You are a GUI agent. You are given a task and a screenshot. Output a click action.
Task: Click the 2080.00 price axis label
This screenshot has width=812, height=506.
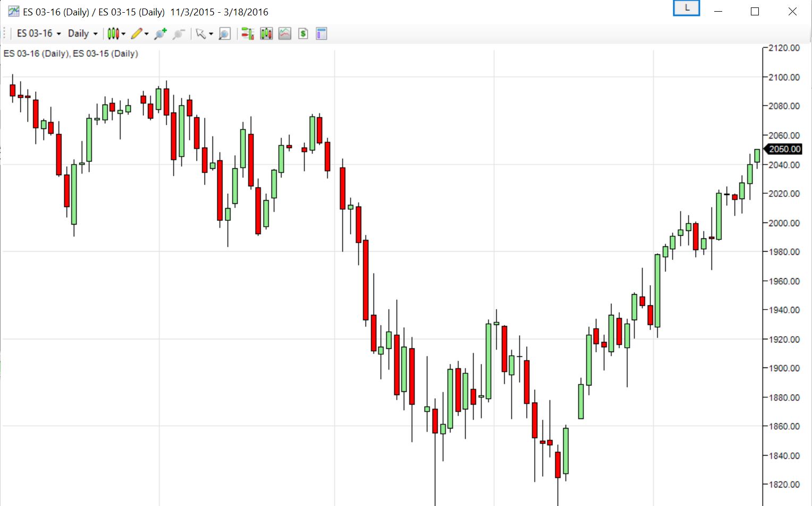tap(784, 106)
